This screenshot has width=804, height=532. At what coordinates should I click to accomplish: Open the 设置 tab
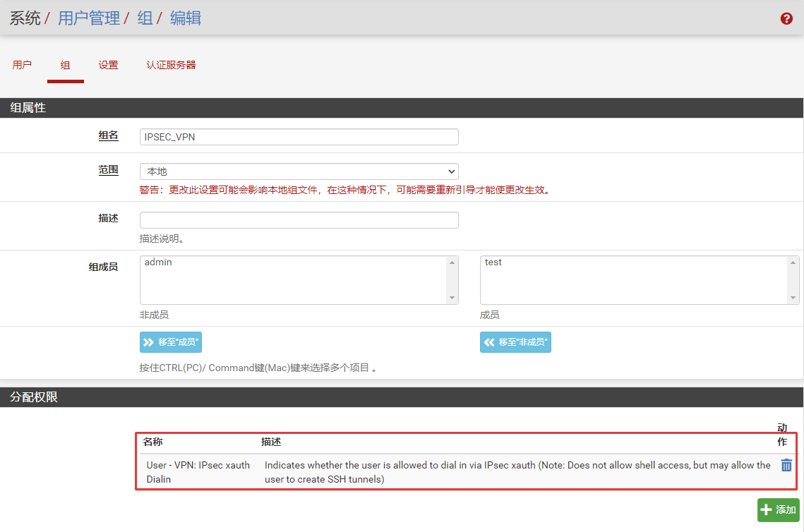pos(108,65)
